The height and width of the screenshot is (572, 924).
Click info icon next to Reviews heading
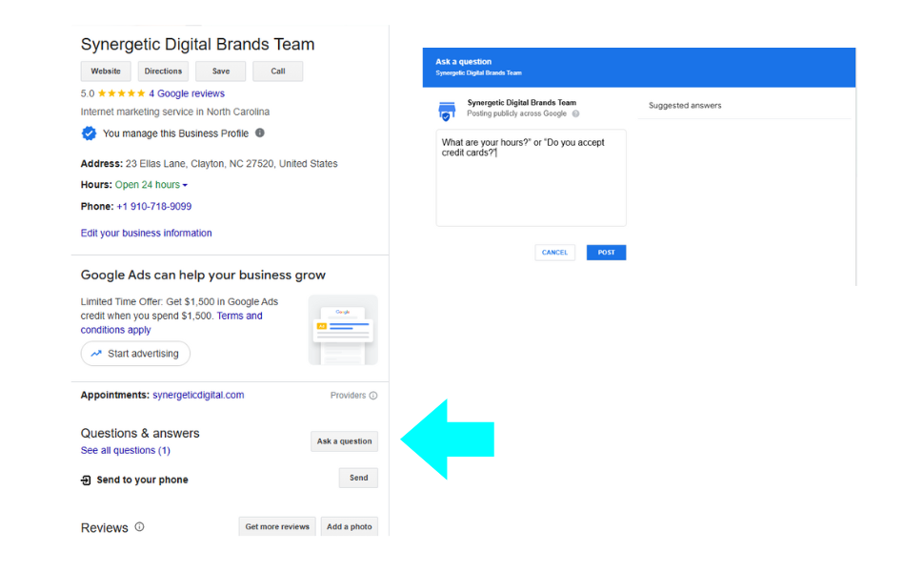click(x=139, y=526)
